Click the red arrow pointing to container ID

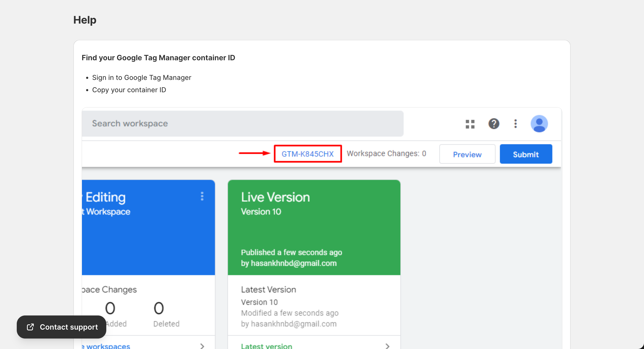coord(254,153)
